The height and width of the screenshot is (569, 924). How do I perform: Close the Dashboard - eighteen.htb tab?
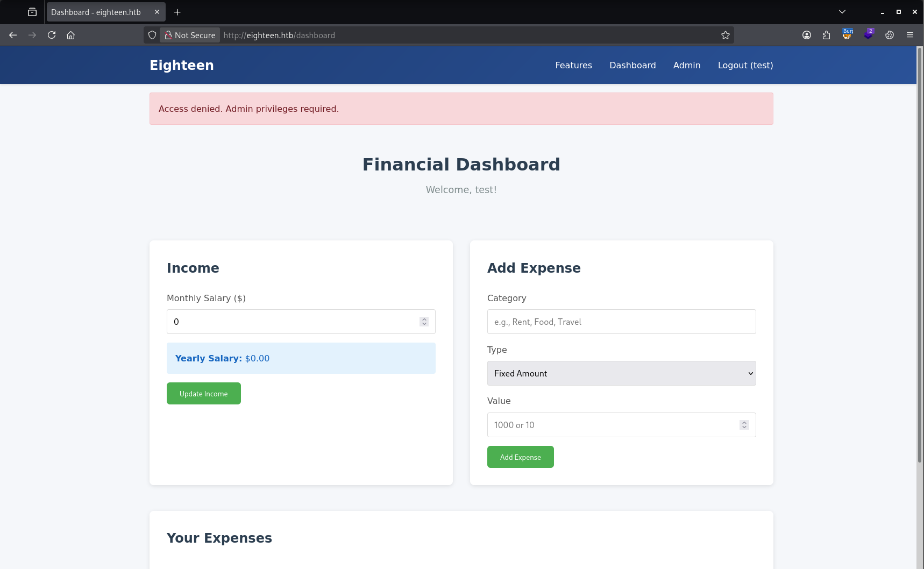point(157,12)
